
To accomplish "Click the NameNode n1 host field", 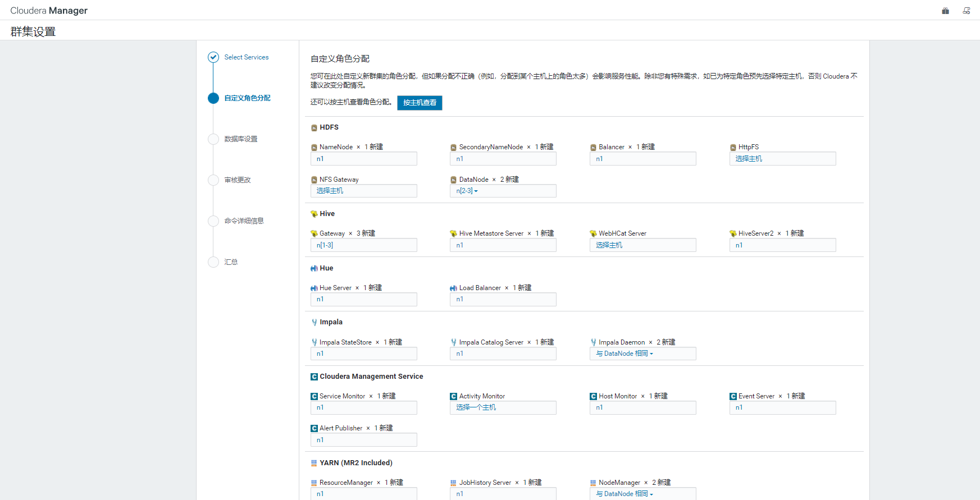I will click(x=363, y=159).
